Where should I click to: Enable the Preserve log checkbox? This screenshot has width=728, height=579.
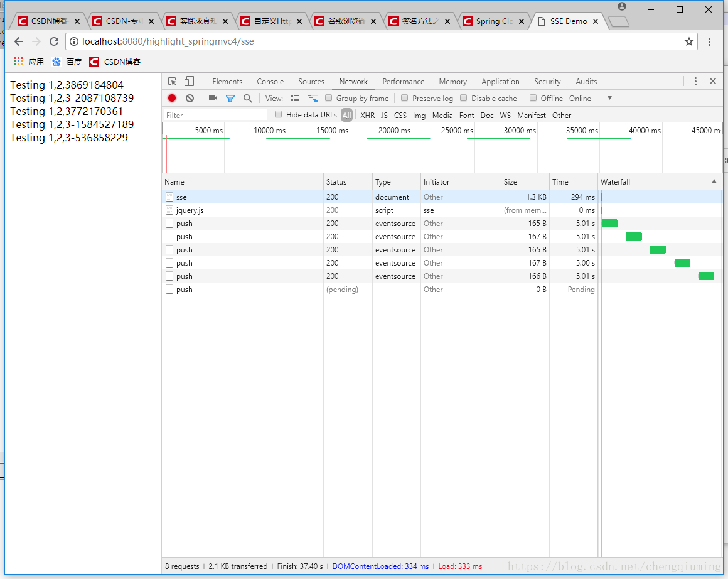pyautogui.click(x=405, y=98)
